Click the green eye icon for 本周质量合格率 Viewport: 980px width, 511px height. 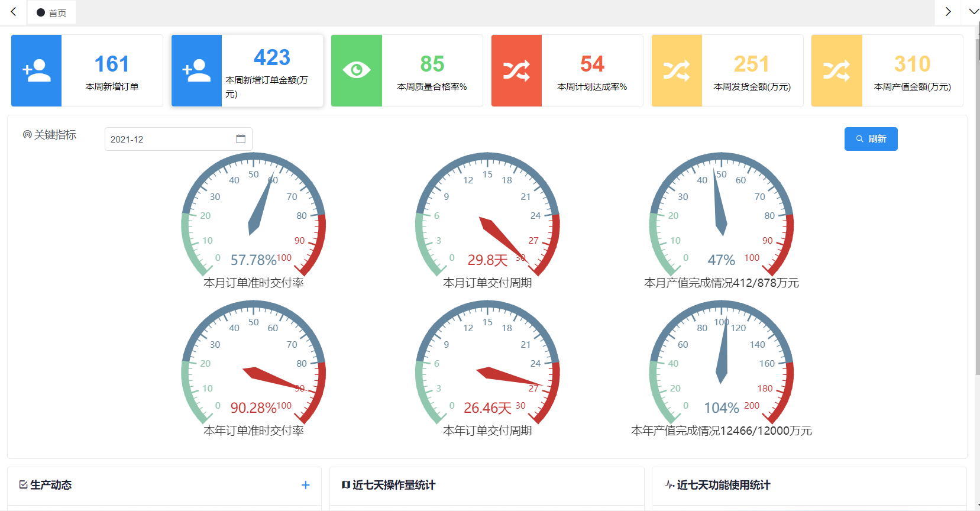tap(357, 70)
